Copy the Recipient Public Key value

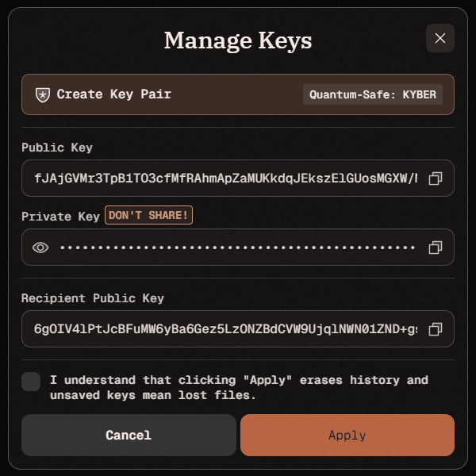(x=435, y=328)
